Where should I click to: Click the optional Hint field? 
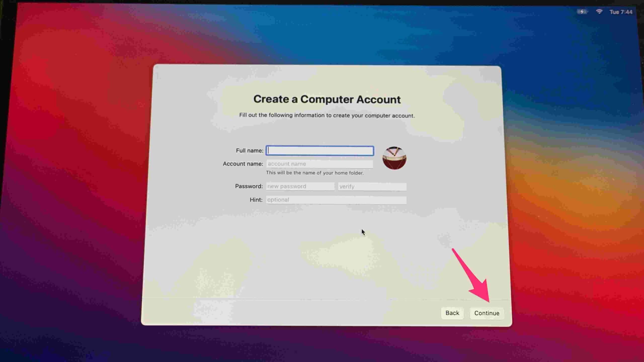point(336,200)
